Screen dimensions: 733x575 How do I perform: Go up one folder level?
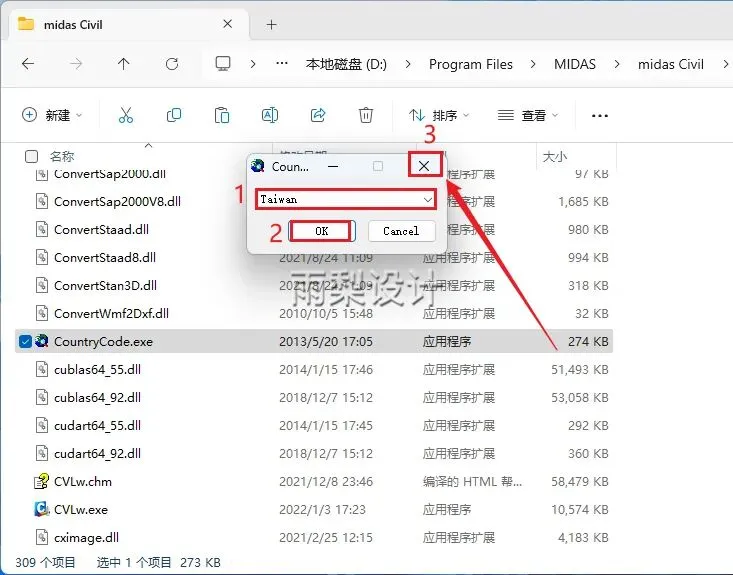pos(123,64)
